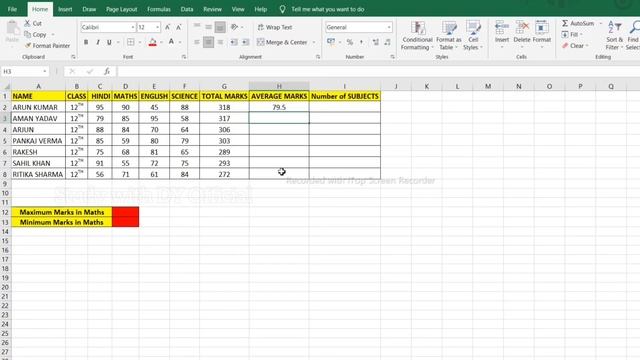This screenshot has width=640, height=360.
Task: Click Decrease Decimal icon
Action: 387,42
